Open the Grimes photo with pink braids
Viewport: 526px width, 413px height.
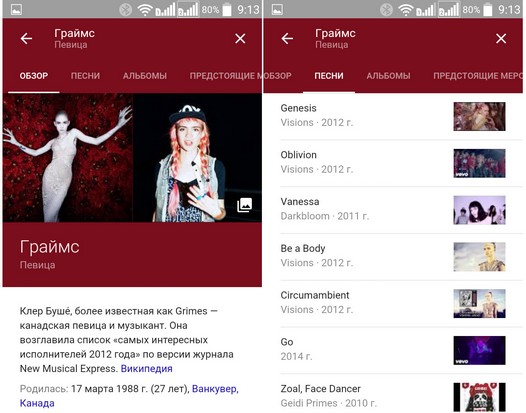pos(197,158)
